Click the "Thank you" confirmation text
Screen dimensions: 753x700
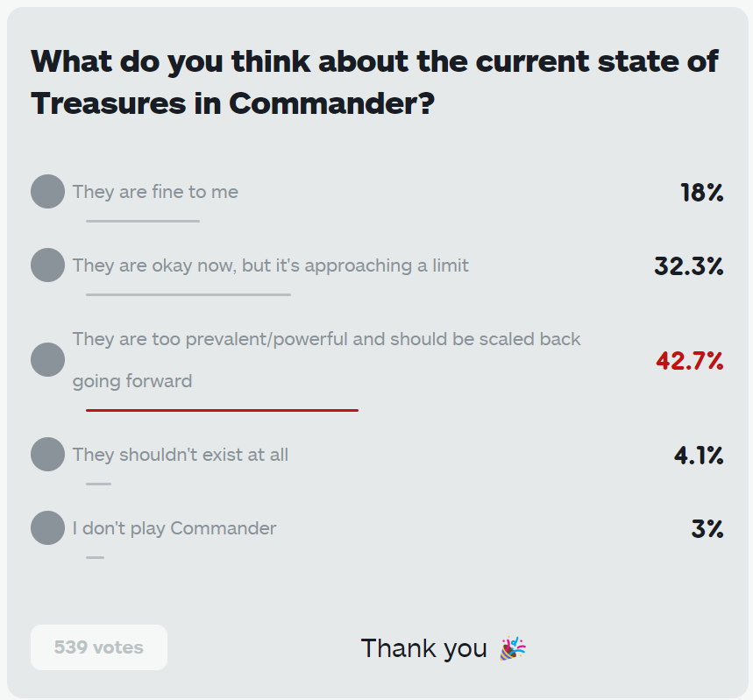pyautogui.click(x=423, y=648)
